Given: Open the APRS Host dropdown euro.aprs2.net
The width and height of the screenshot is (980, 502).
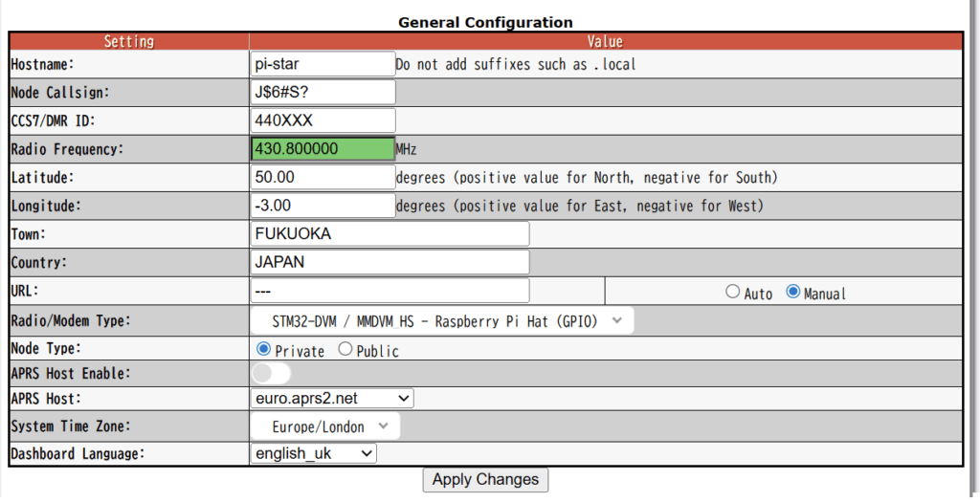Looking at the screenshot, I should click(x=332, y=399).
